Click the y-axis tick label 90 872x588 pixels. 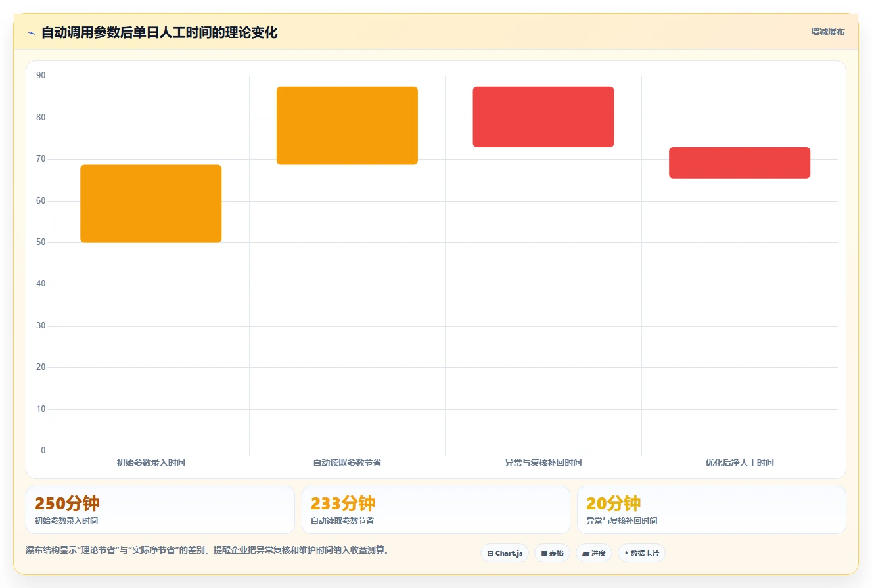pyautogui.click(x=41, y=76)
